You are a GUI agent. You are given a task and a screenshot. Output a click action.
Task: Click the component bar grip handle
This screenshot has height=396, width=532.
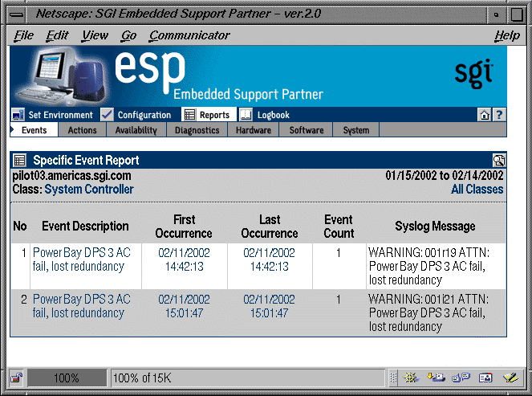coord(393,378)
